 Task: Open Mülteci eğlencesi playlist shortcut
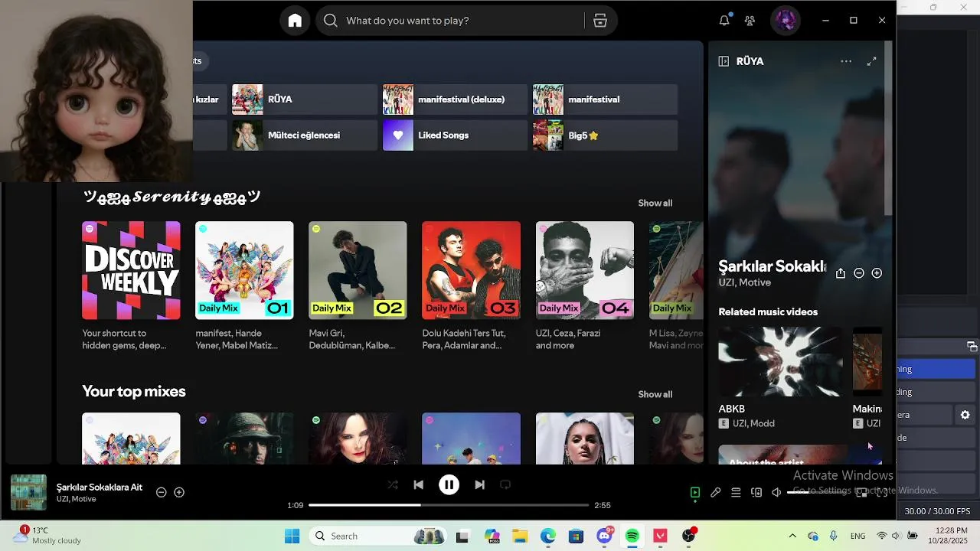click(x=304, y=135)
